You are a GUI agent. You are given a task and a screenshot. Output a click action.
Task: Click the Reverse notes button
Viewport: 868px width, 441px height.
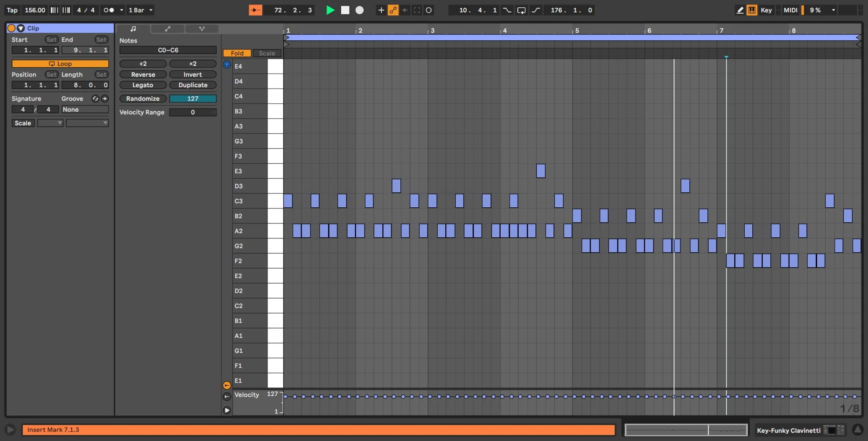click(143, 74)
